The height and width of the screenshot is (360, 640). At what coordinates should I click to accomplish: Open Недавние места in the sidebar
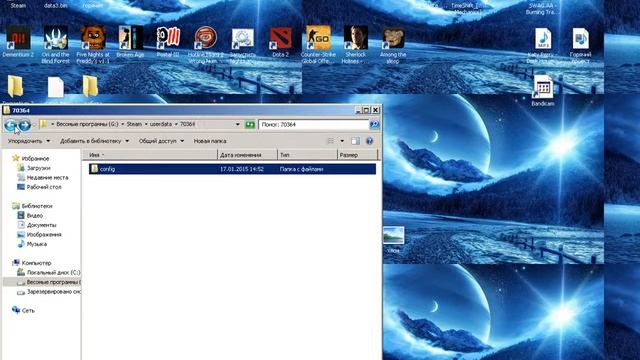47,178
